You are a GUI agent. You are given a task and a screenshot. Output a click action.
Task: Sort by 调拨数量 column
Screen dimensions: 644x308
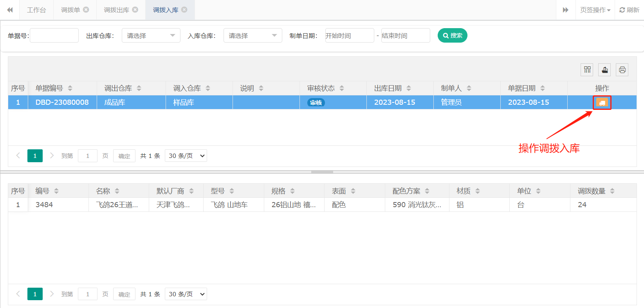point(612,191)
